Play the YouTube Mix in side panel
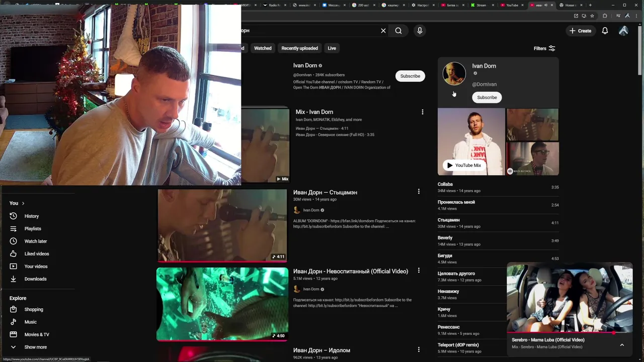The height and width of the screenshot is (362, 644). 464,165
